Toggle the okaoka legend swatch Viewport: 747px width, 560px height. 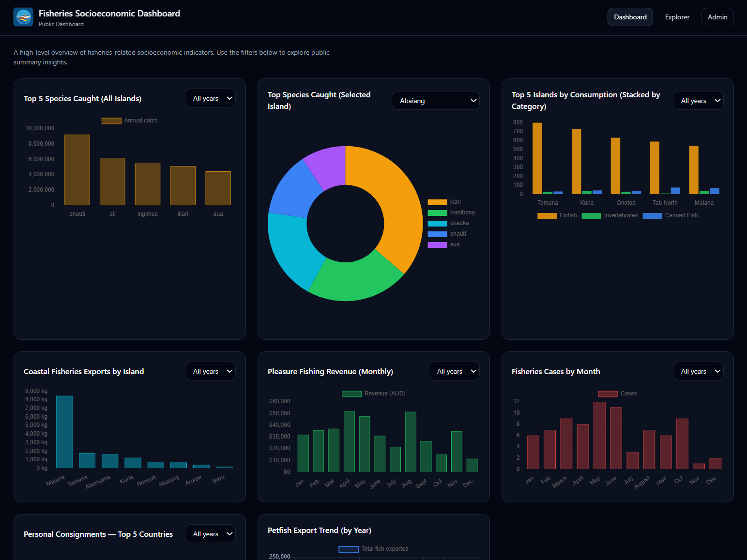click(x=437, y=224)
